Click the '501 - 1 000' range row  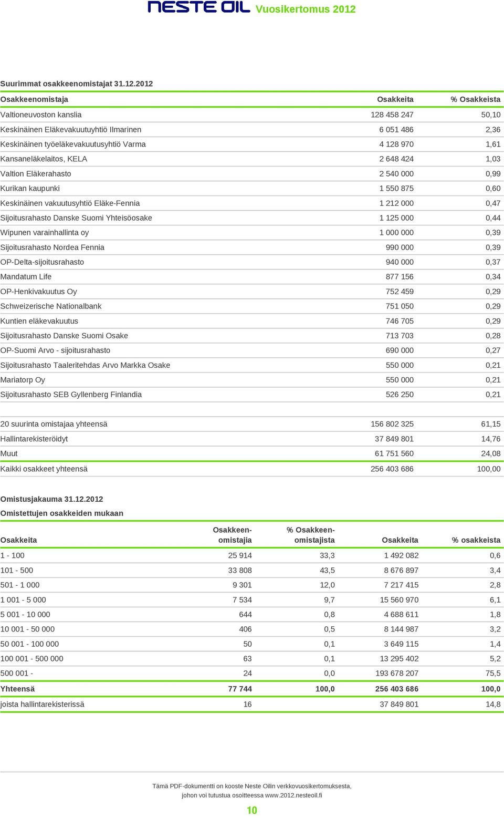click(x=252, y=585)
